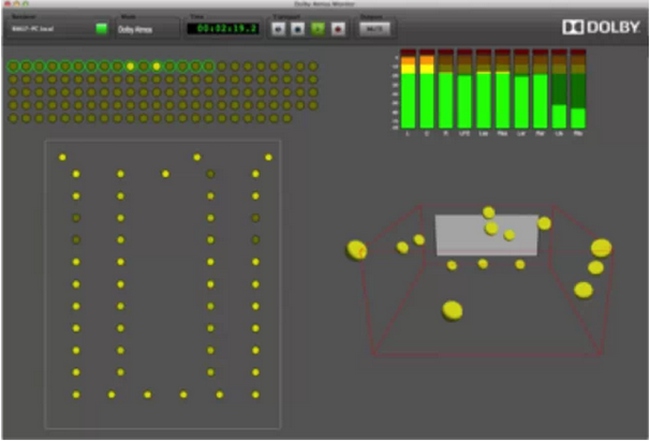This screenshot has height=441, width=650.
Task: Click the last object indicator in bottom row
Action: 287,119
